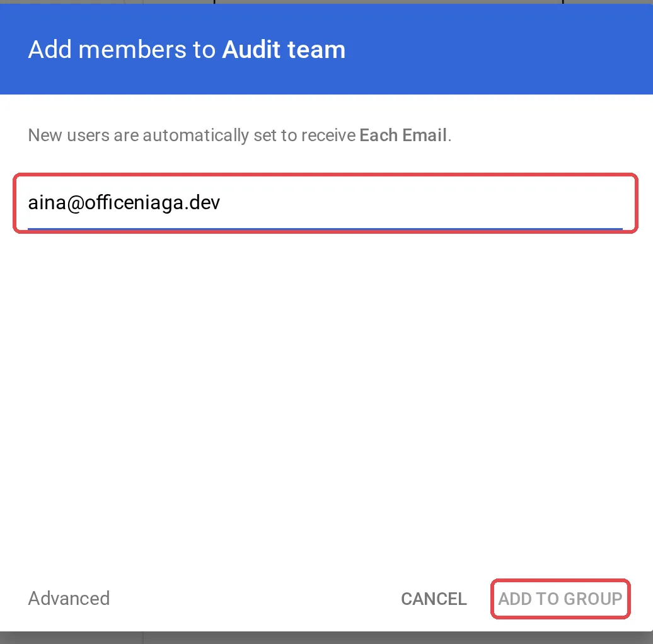Screen dimensions: 653x644
Task: Click the CANCEL button
Action: click(x=434, y=599)
